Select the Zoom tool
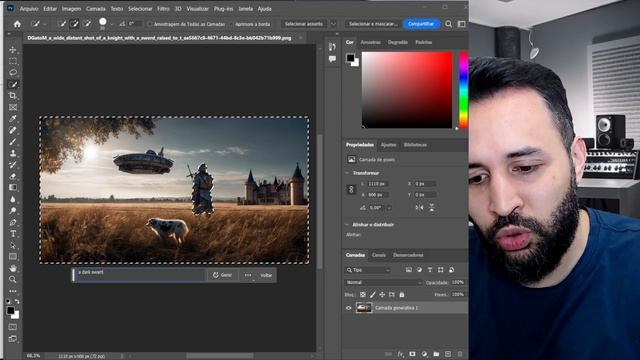Viewport: 640px width, 360px height. click(x=13, y=280)
